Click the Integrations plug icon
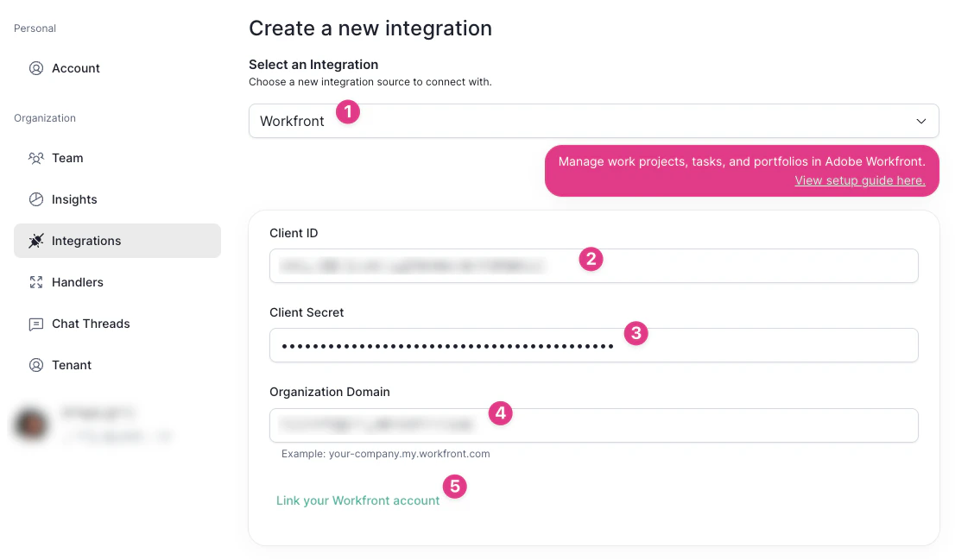 click(35, 241)
